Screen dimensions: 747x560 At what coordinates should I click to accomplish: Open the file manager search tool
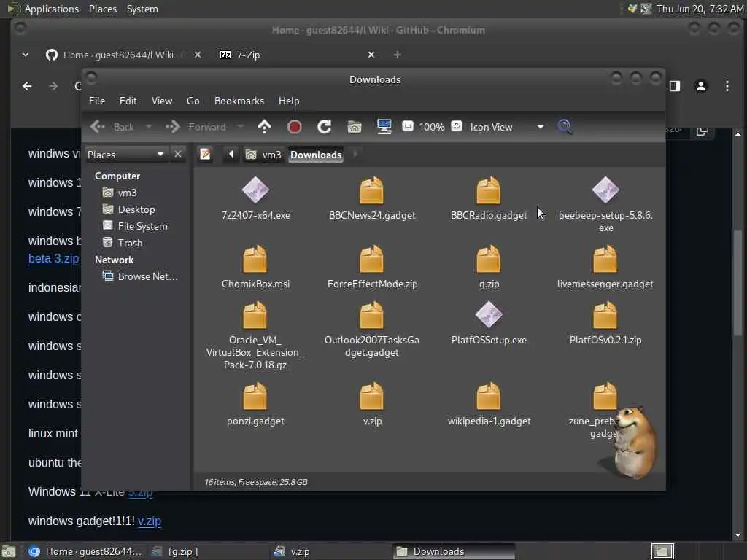point(565,127)
